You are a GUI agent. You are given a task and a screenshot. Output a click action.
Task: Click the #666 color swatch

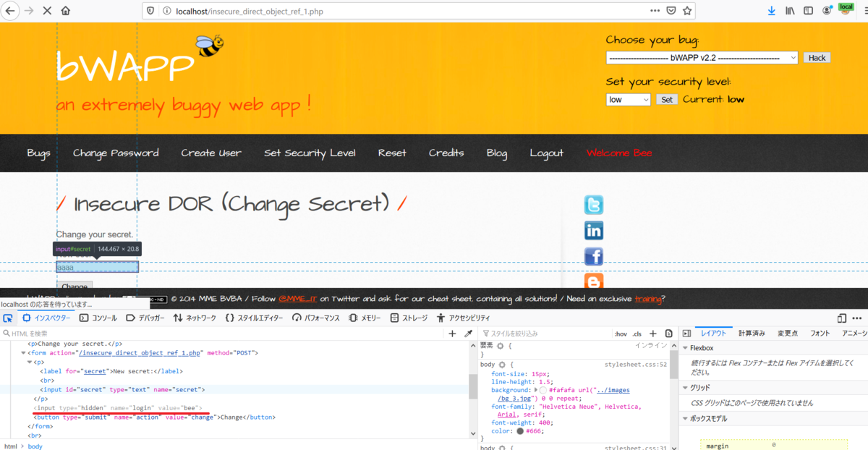pos(520,430)
